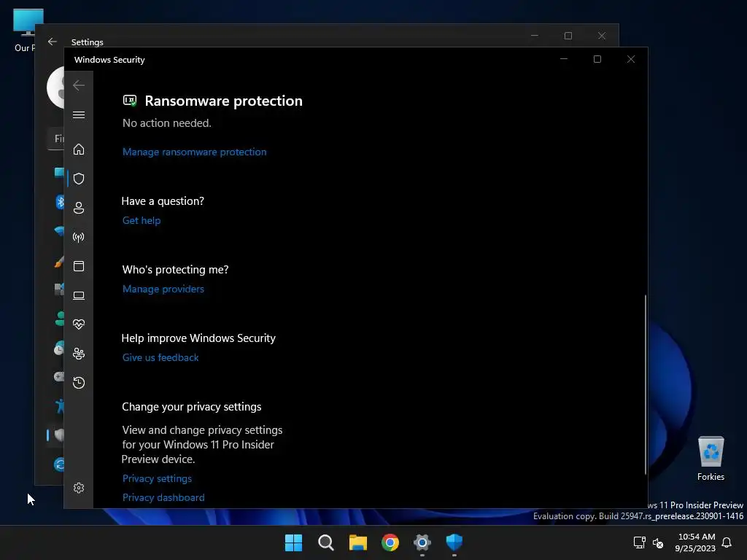This screenshot has width=747, height=560.
Task: Select Virus & threat protection shield icon
Action: 79,179
